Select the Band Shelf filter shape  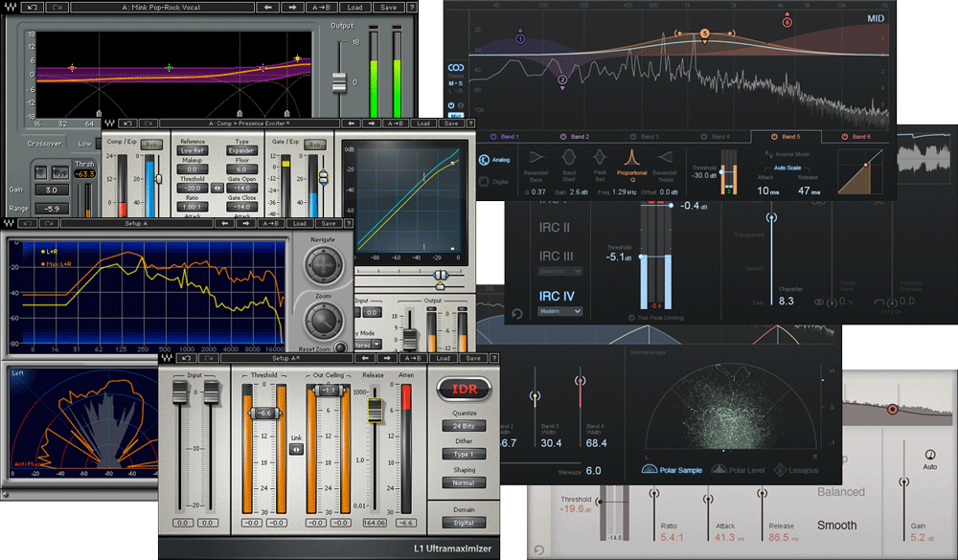click(569, 165)
